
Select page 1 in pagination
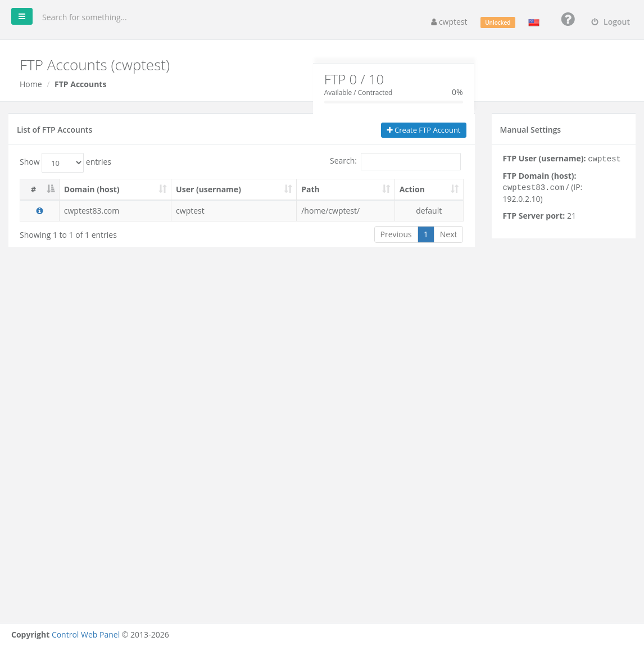coord(426,234)
